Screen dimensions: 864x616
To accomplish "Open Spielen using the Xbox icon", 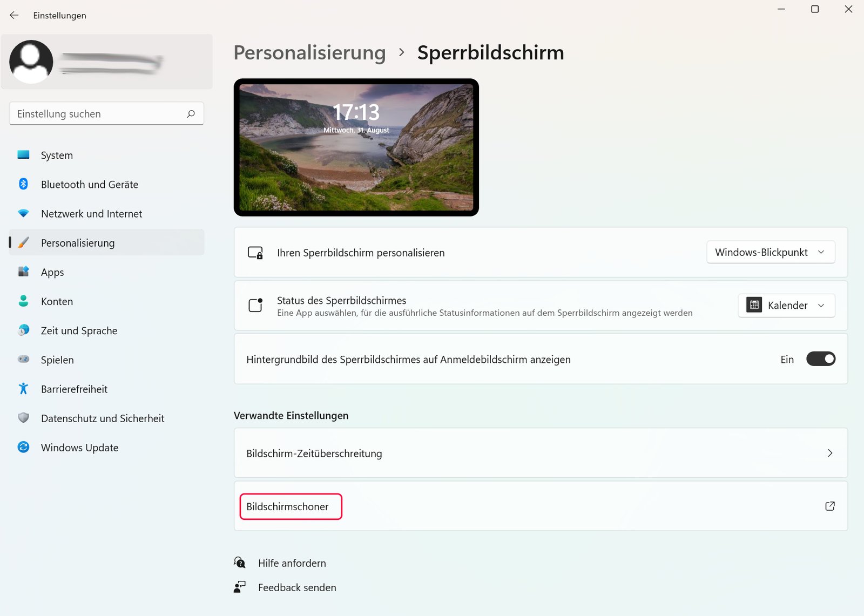I will click(x=23, y=360).
